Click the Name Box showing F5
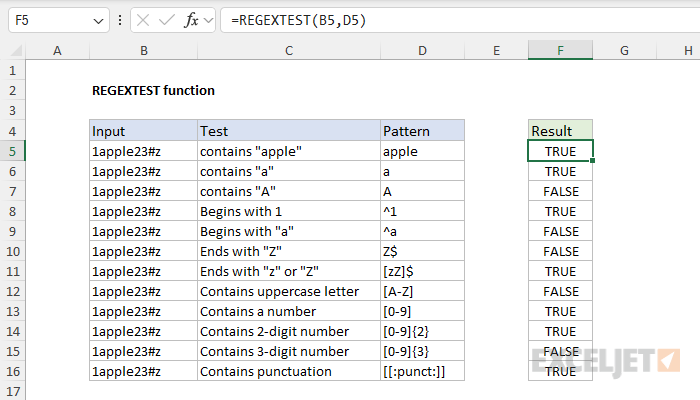Screen dimensions: 700x400 [x=58, y=20]
